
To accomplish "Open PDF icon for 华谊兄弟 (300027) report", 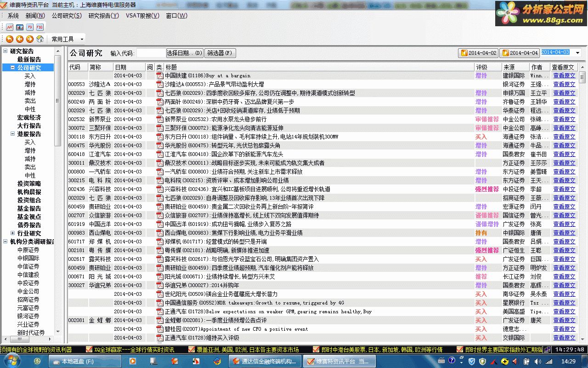I will point(160,285).
